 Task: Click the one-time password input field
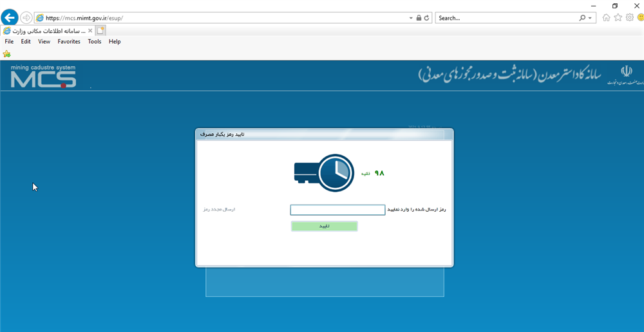point(337,210)
